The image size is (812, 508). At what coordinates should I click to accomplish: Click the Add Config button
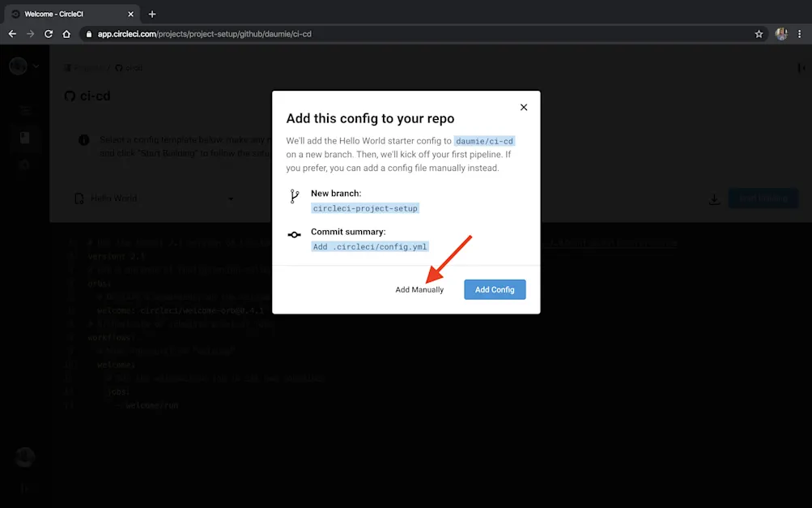click(x=495, y=289)
